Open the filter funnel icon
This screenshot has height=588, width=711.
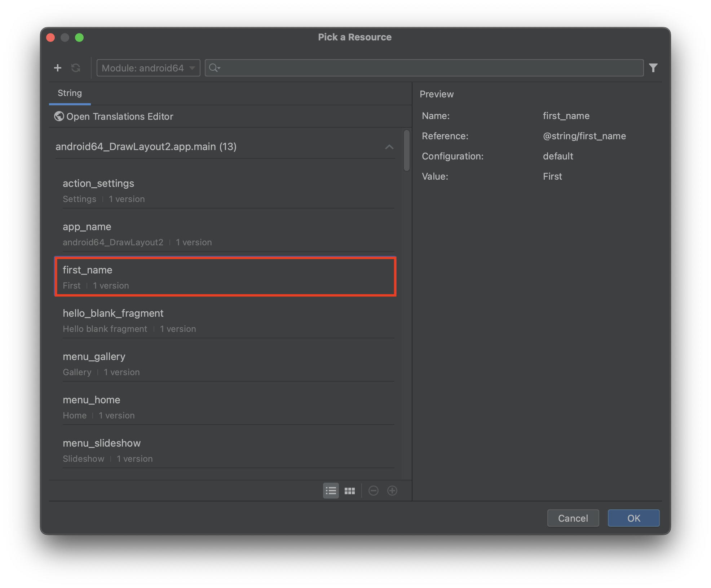[653, 68]
